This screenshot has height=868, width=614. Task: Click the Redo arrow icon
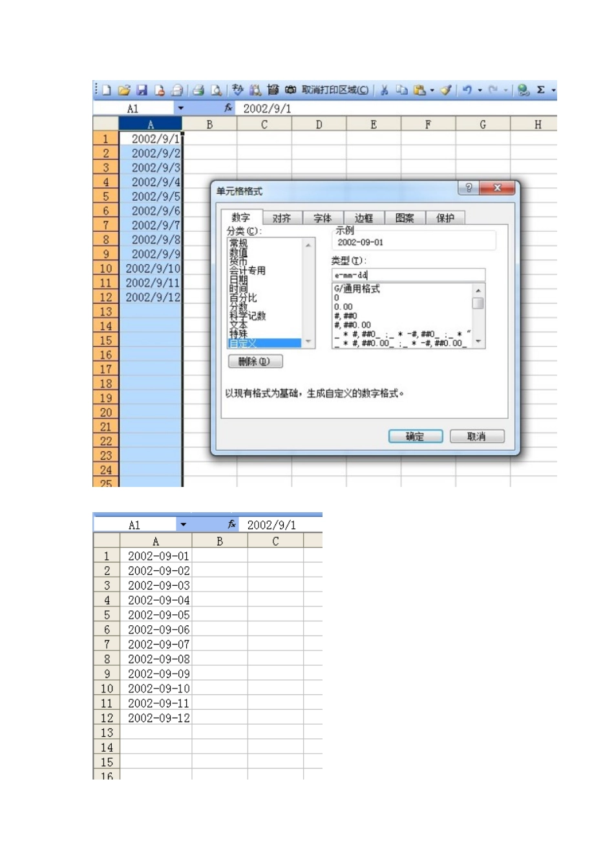click(493, 90)
